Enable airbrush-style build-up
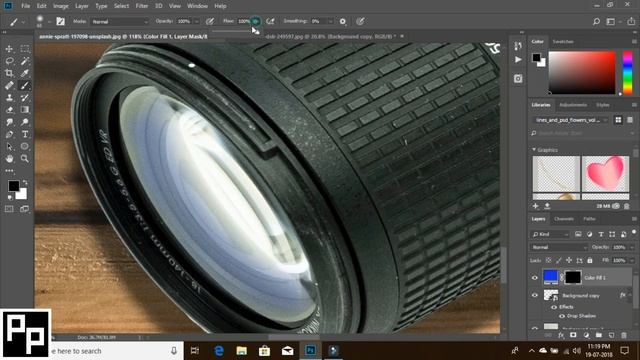This screenshot has height=360, width=640. (270, 21)
